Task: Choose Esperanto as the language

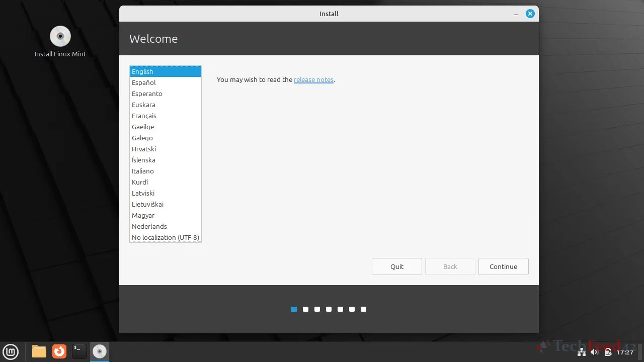Action: 166,94
